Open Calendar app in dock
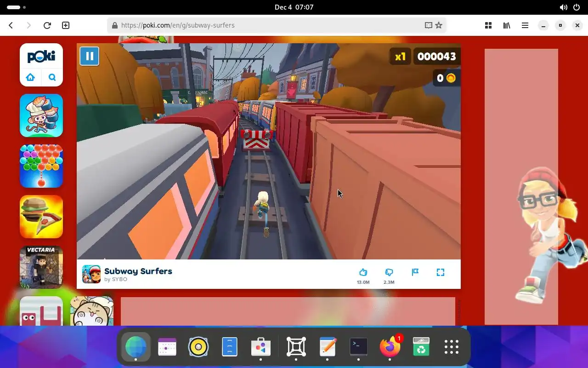 (167, 347)
